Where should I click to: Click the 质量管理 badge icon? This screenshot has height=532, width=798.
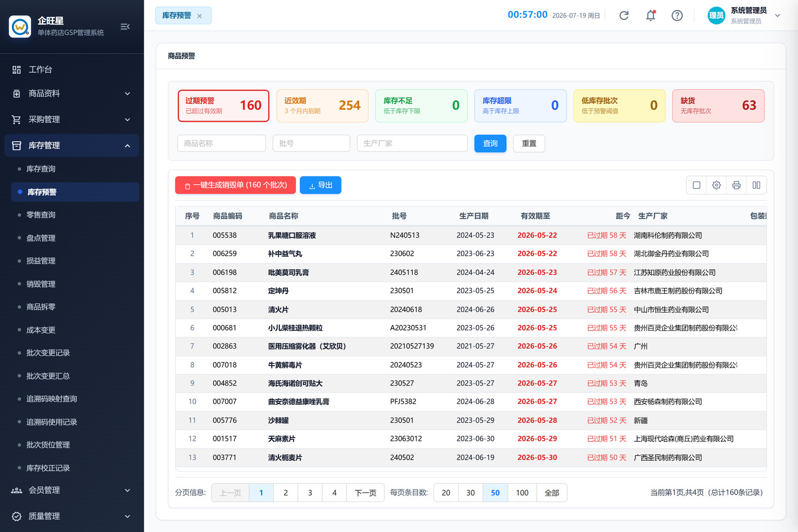coord(16,517)
